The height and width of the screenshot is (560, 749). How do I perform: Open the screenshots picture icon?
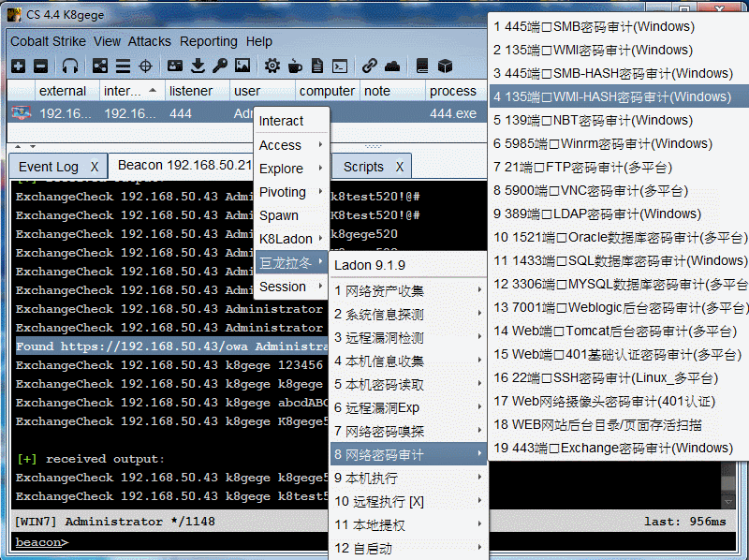[x=242, y=66]
